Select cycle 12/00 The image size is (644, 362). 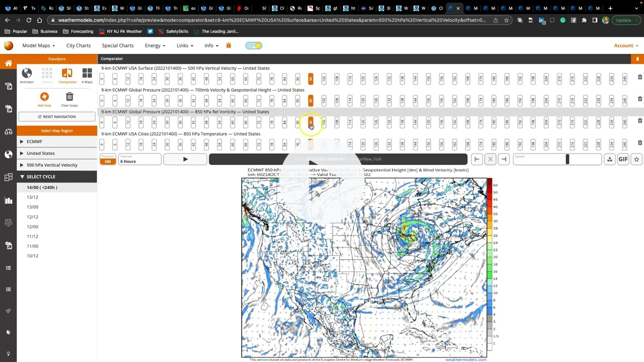pyautogui.click(x=32, y=226)
